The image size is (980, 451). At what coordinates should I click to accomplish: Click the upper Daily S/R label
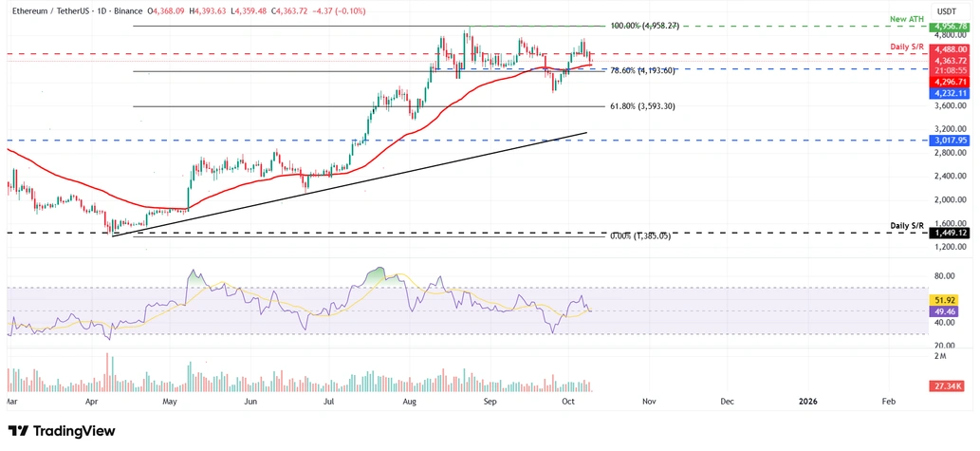(x=910, y=46)
